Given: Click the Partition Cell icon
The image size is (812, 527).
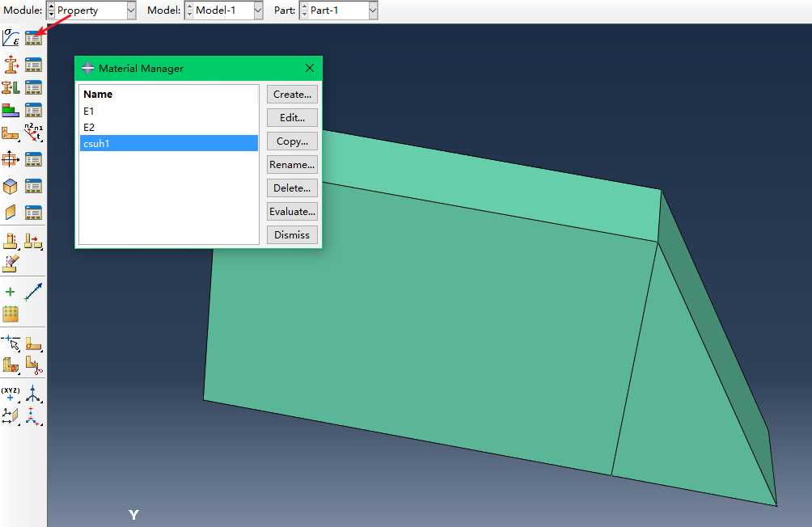Looking at the screenshot, I should click(x=11, y=365).
